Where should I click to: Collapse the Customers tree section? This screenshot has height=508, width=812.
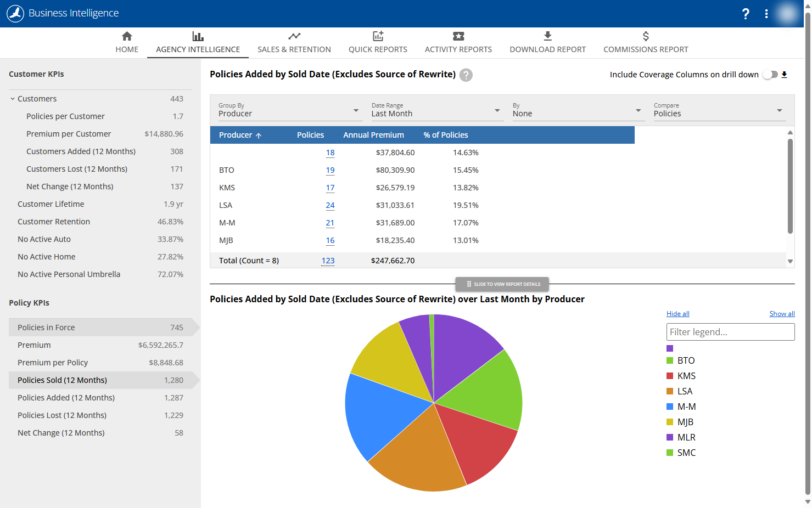[x=13, y=99]
